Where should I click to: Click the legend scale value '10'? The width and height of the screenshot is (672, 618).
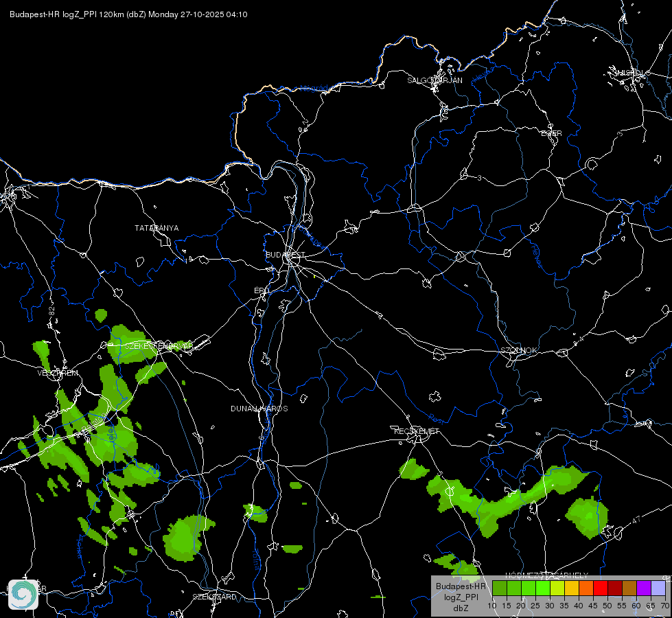pyautogui.click(x=492, y=606)
